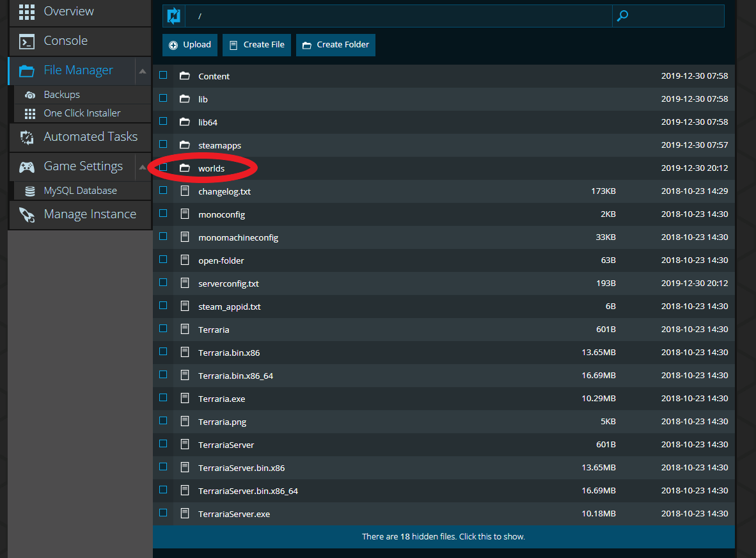
Task: Click the changelog.txt file icon
Action: 185,191
